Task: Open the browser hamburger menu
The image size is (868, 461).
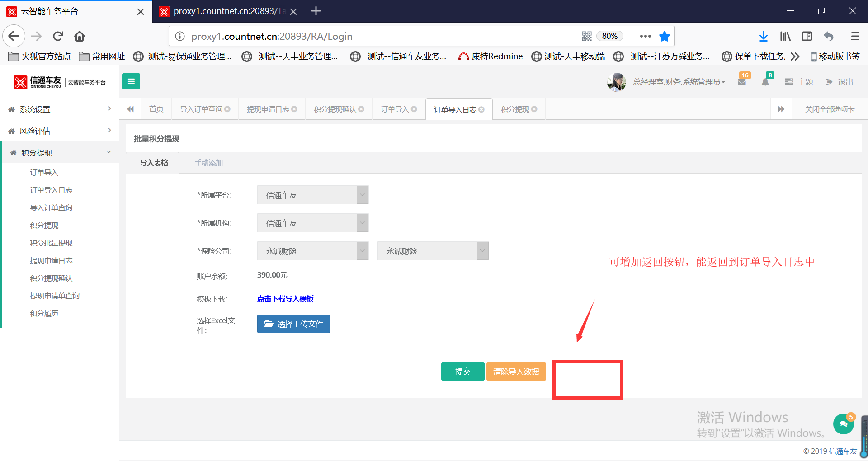Action: point(855,36)
